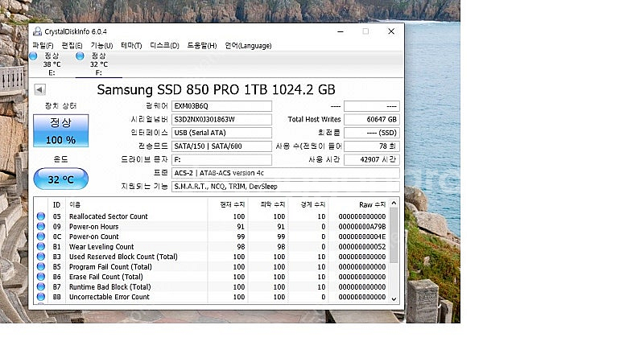
Task: Select the Erase Fail Count (Total) name
Action: [x=106, y=277]
